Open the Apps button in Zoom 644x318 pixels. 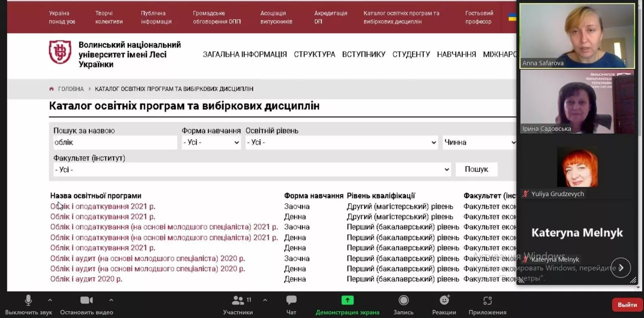click(487, 305)
